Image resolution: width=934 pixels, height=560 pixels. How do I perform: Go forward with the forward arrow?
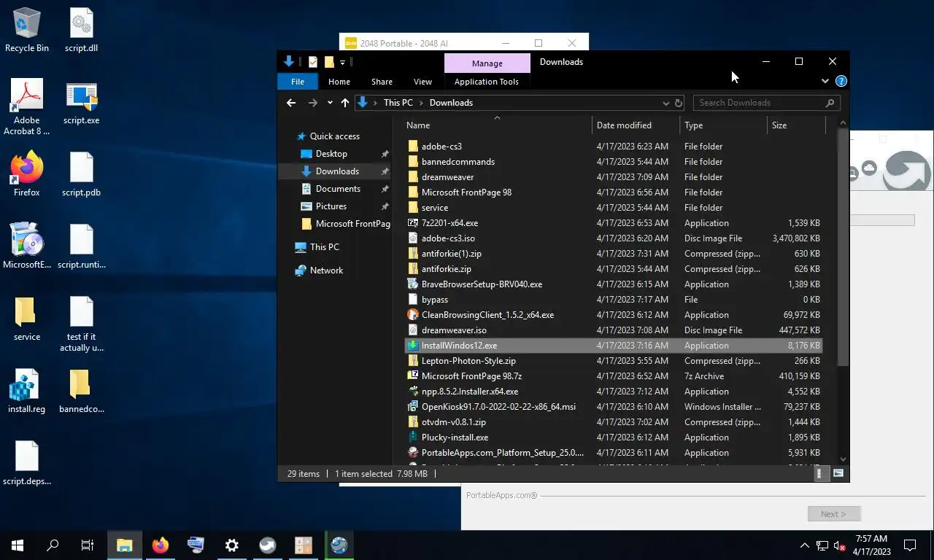(x=313, y=103)
